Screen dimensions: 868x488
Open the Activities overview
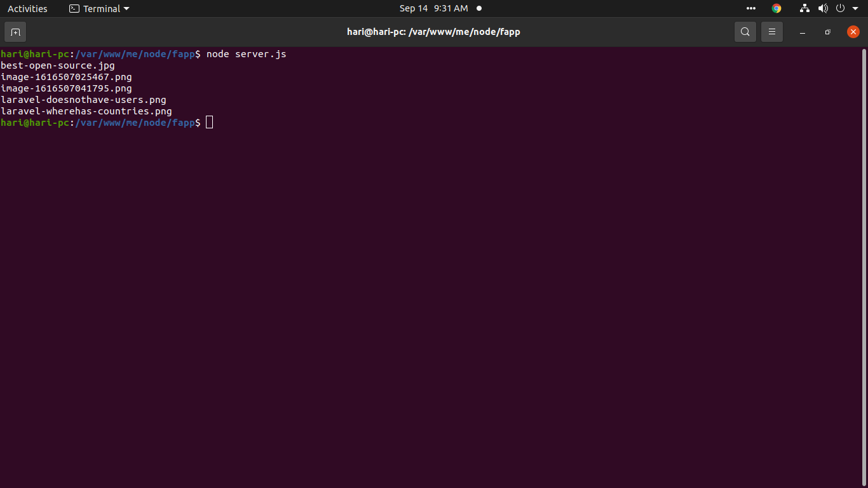(27, 8)
